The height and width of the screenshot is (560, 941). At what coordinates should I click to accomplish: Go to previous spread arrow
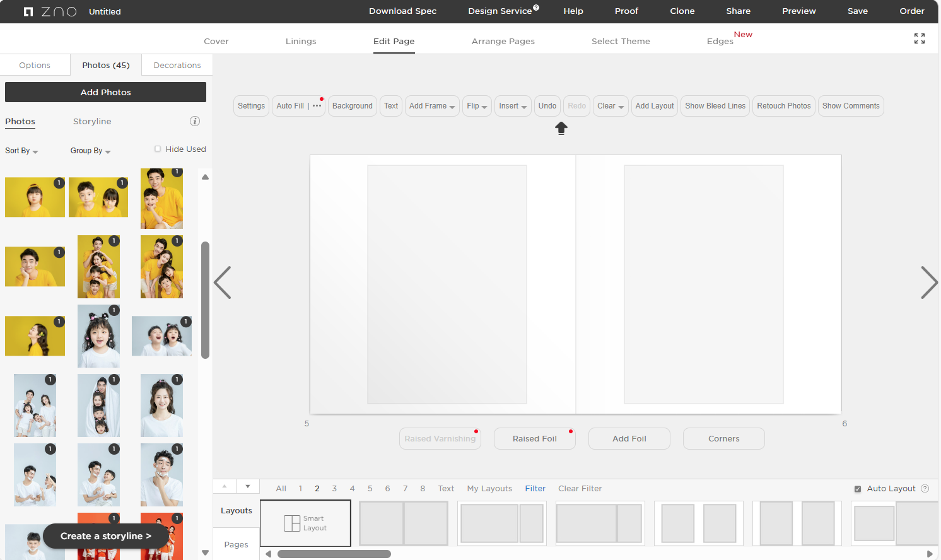click(223, 283)
